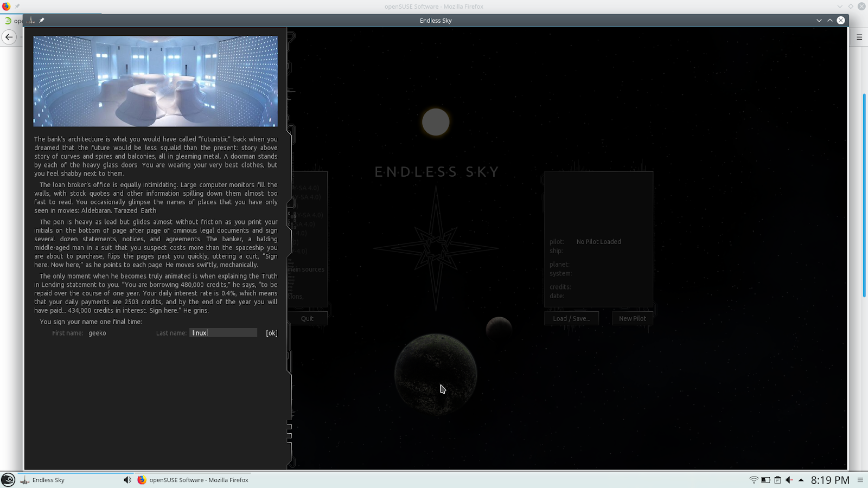Screen dimensions: 868x488
Task: Open the panel settings menu at taskbar end
Action: (860, 480)
